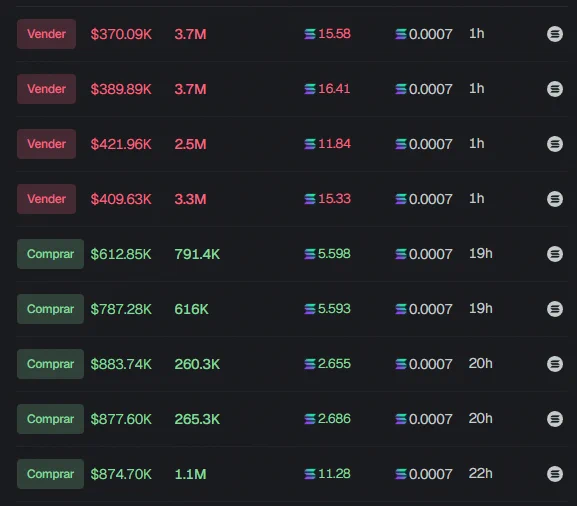Click token amount 2.5M

[190, 144]
